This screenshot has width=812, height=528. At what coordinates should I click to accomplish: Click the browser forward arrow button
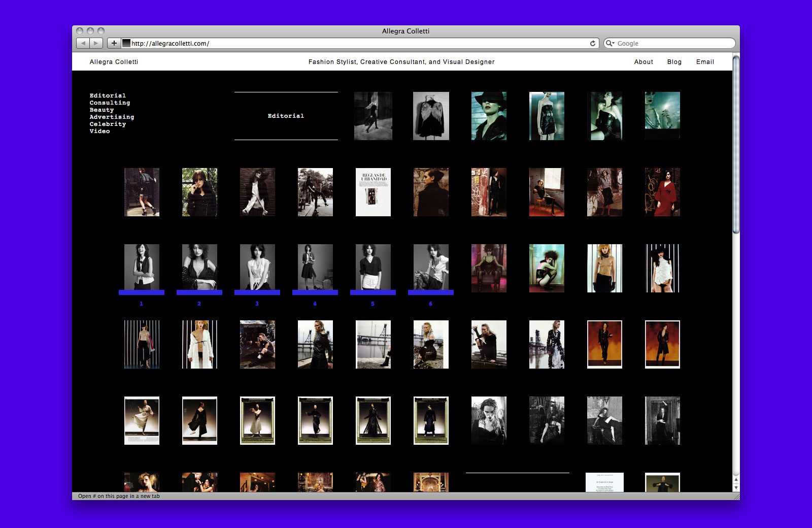coord(96,43)
